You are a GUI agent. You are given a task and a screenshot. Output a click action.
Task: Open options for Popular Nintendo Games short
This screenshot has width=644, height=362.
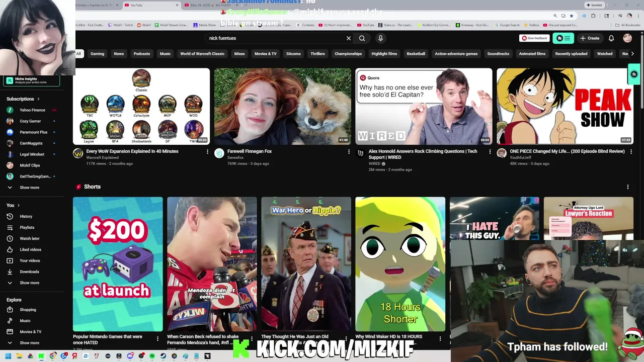coord(157,338)
